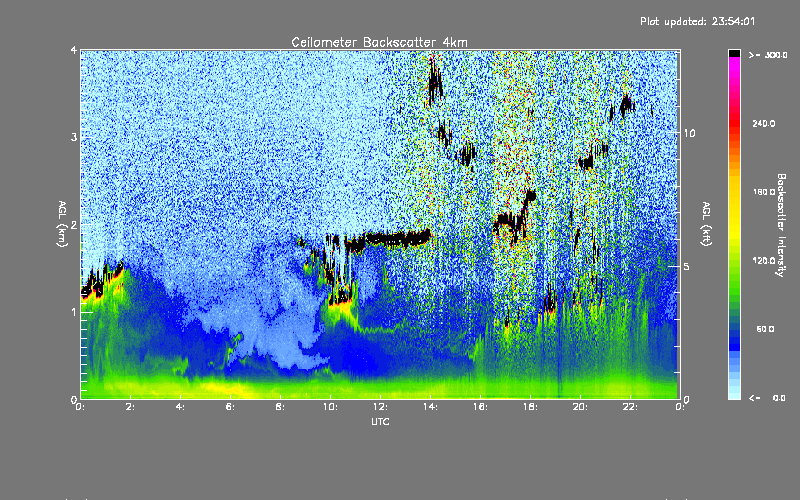Click the '120.0' colorbar label
The height and width of the screenshot is (500, 800).
764,261
